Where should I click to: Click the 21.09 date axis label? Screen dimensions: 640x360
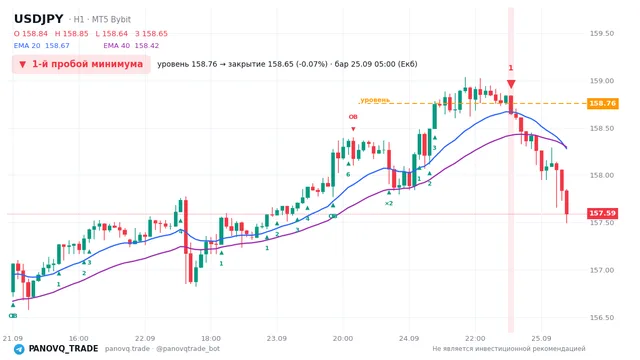point(12,338)
